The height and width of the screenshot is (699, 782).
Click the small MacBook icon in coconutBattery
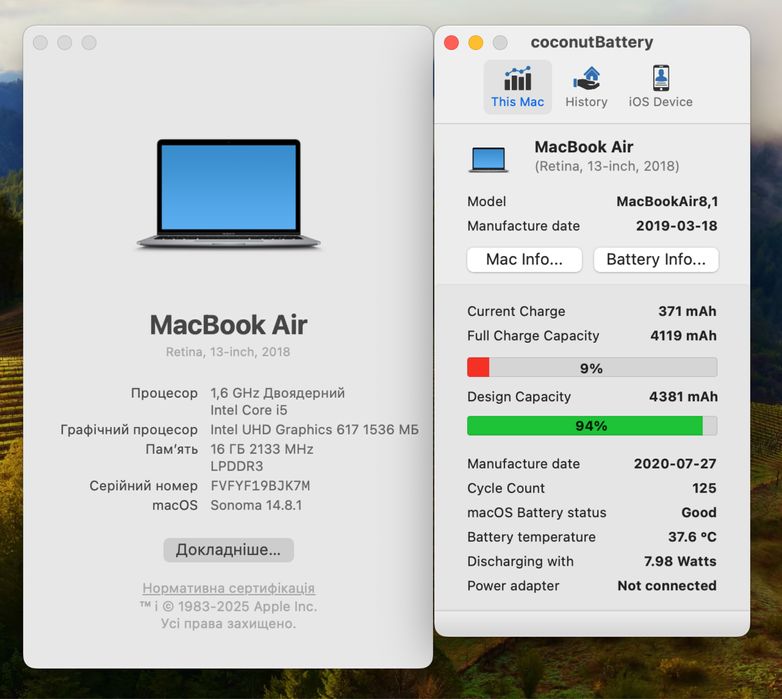tap(488, 160)
